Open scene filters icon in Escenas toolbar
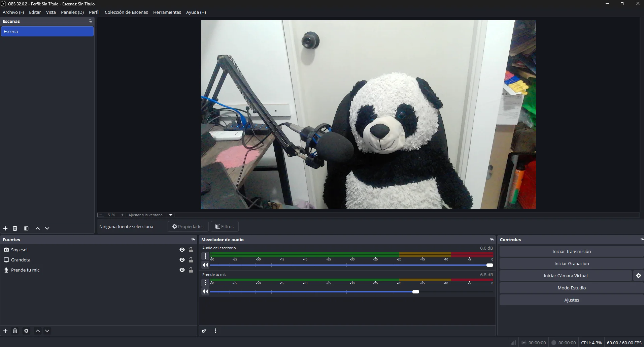Screen dimensions: 644x347 tap(26, 228)
